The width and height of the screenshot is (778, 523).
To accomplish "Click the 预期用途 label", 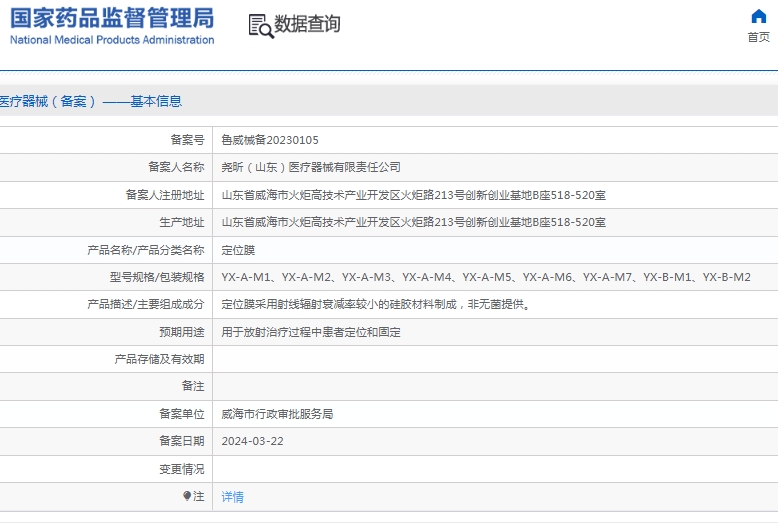I will 182,332.
